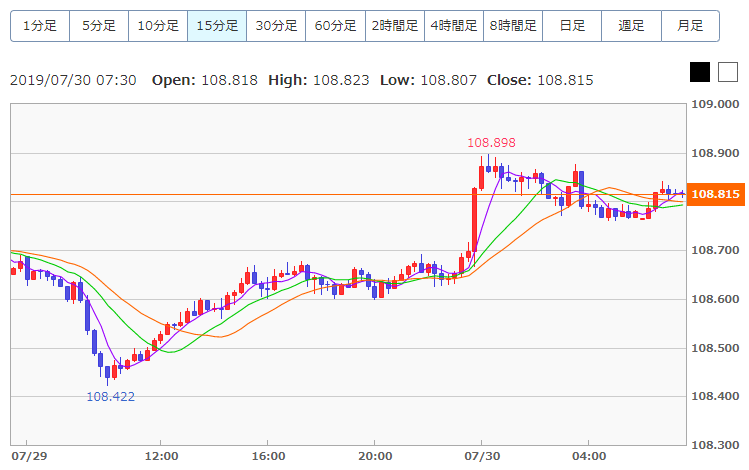Choose the black chart theme swatch

click(700, 72)
